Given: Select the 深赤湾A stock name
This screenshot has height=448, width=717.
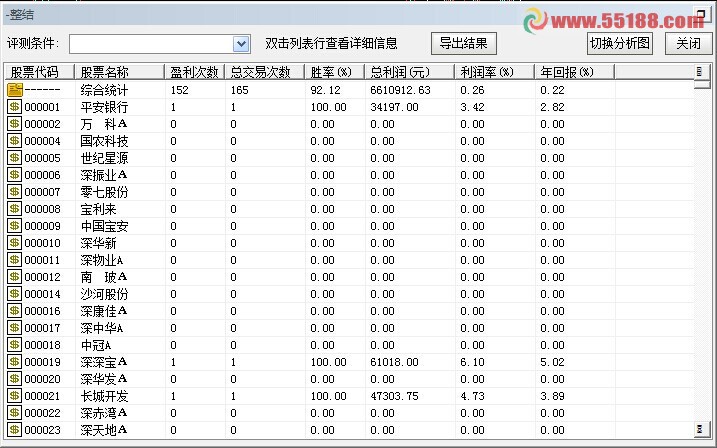Looking at the screenshot, I should click(104, 413).
